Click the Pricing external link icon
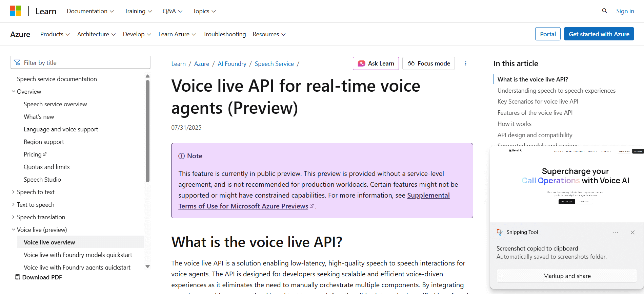 [45, 154]
